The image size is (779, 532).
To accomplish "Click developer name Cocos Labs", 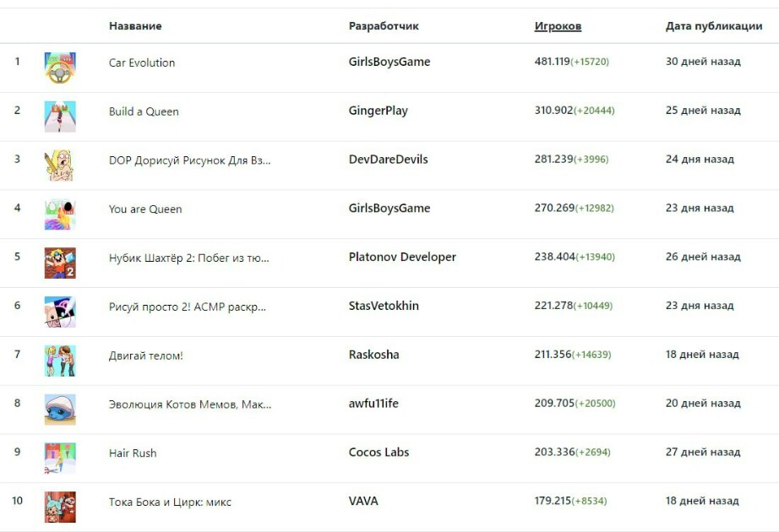I will click(379, 453).
